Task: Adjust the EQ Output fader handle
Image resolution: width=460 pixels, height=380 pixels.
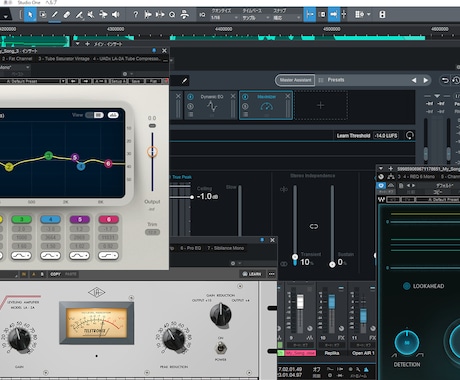Action: click(x=152, y=152)
